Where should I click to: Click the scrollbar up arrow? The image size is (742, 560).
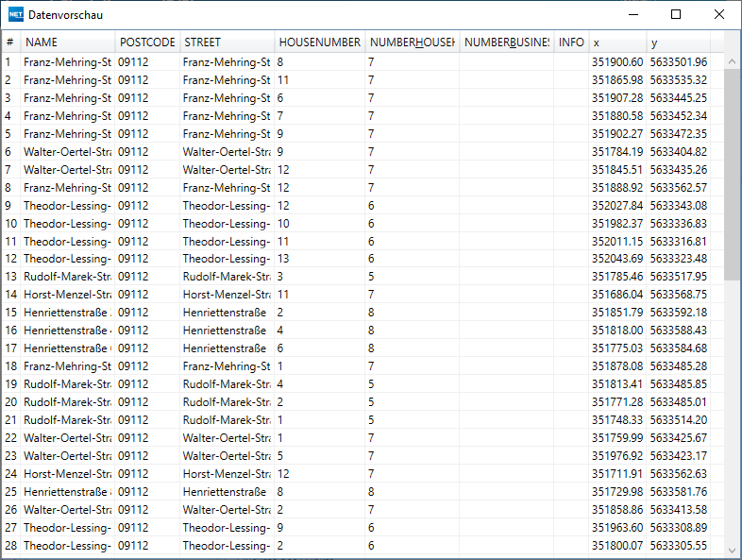coord(733,61)
